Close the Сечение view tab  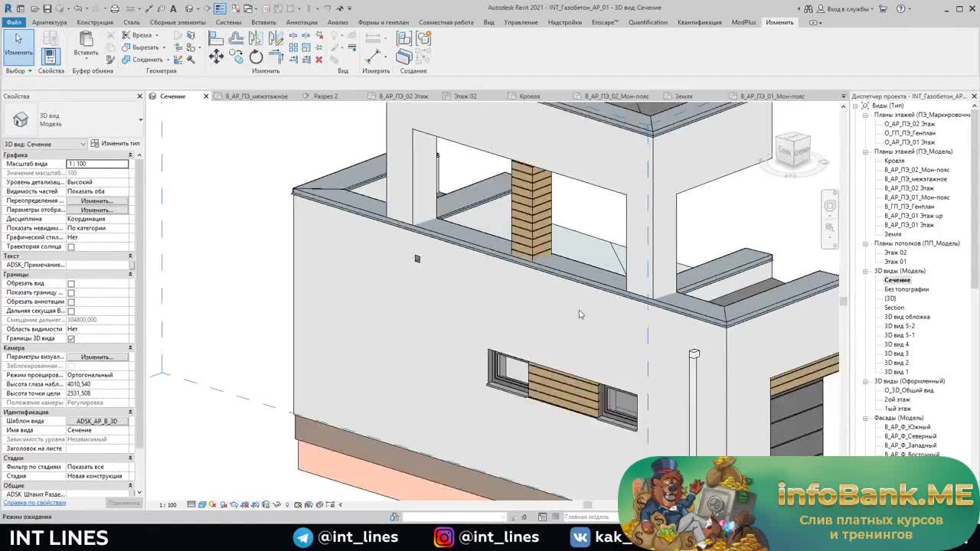coord(205,96)
